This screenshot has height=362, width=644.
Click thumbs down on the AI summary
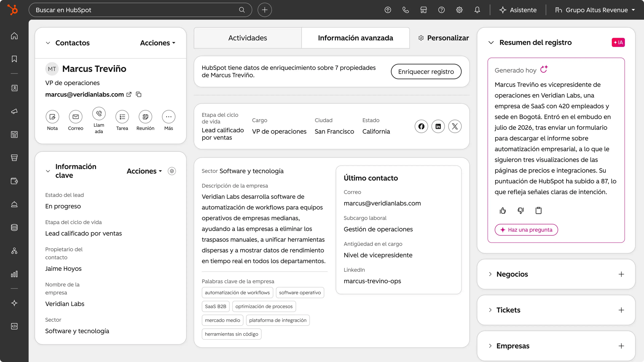521,210
